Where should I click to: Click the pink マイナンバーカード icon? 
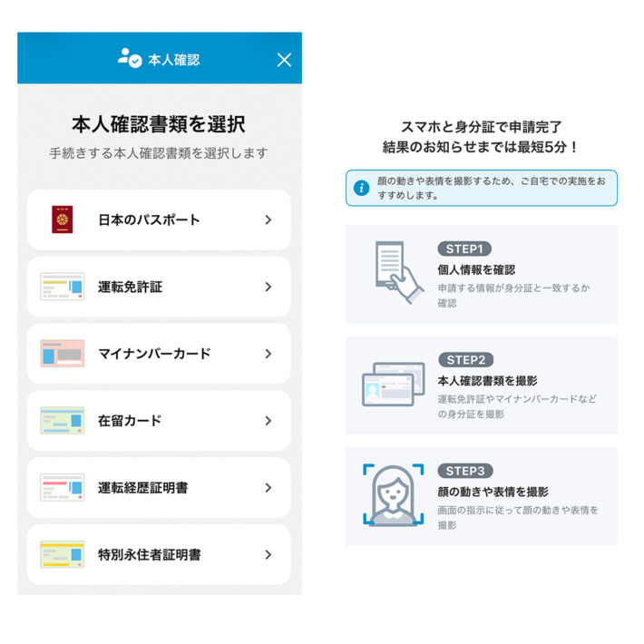62,354
